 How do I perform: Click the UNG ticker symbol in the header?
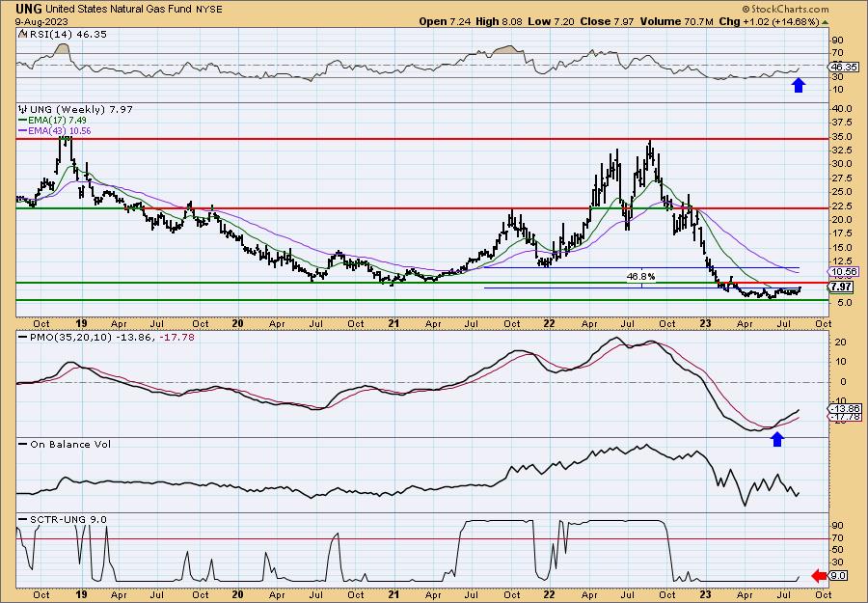tap(29, 9)
